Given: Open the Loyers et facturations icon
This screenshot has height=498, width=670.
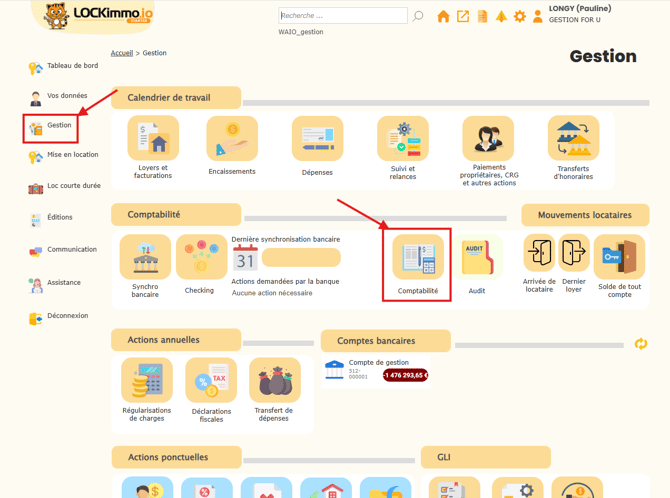Looking at the screenshot, I should pos(153,139).
